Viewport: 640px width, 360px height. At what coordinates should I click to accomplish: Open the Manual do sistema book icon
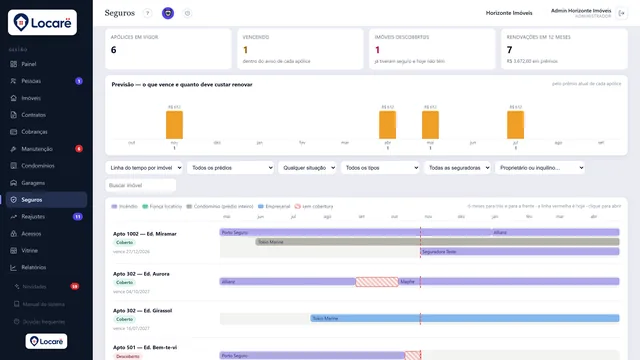point(17,304)
